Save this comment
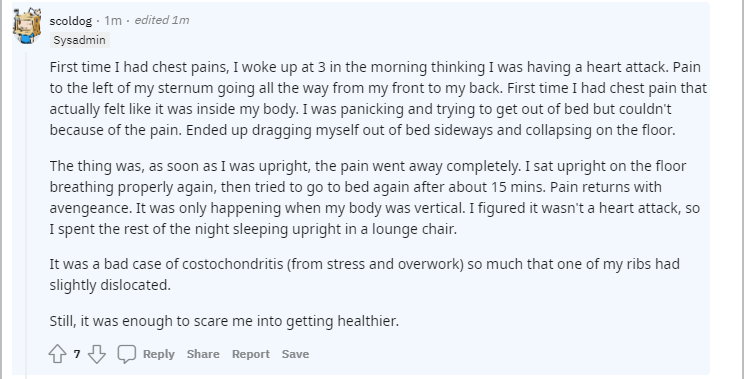 click(295, 354)
